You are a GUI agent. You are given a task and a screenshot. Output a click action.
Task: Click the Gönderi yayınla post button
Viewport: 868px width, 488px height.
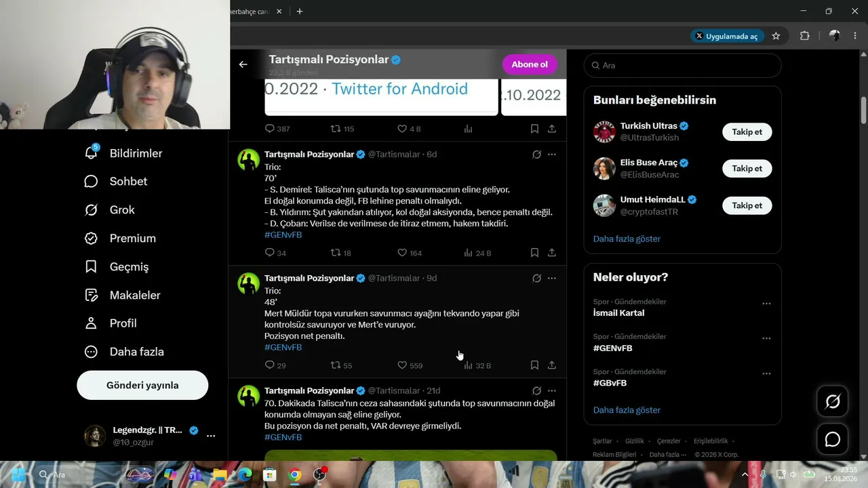point(142,385)
